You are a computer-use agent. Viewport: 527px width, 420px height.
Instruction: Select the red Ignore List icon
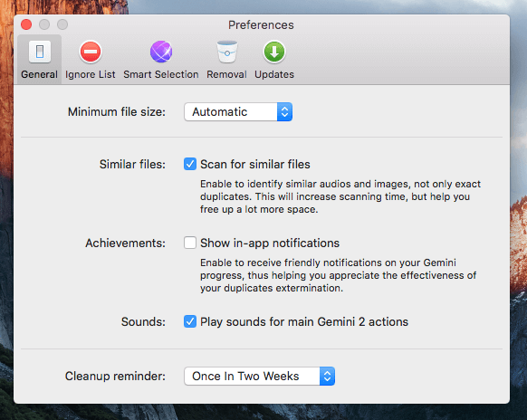pos(90,52)
